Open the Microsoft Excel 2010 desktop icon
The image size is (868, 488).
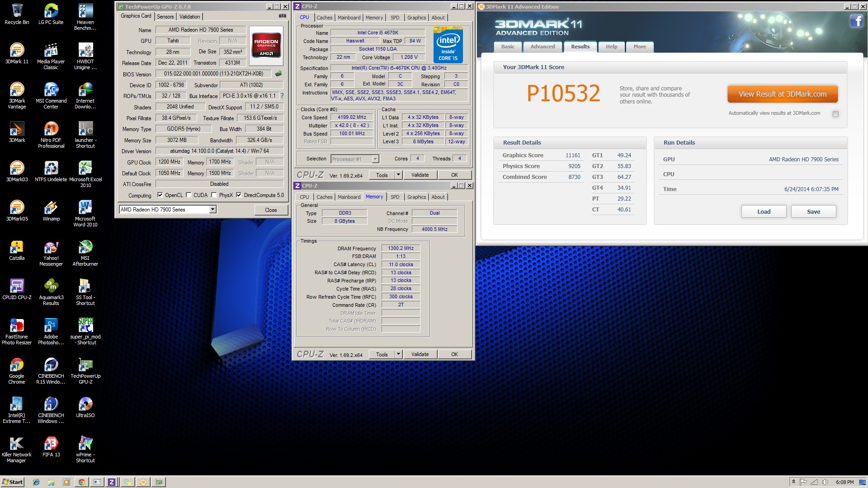point(85,174)
